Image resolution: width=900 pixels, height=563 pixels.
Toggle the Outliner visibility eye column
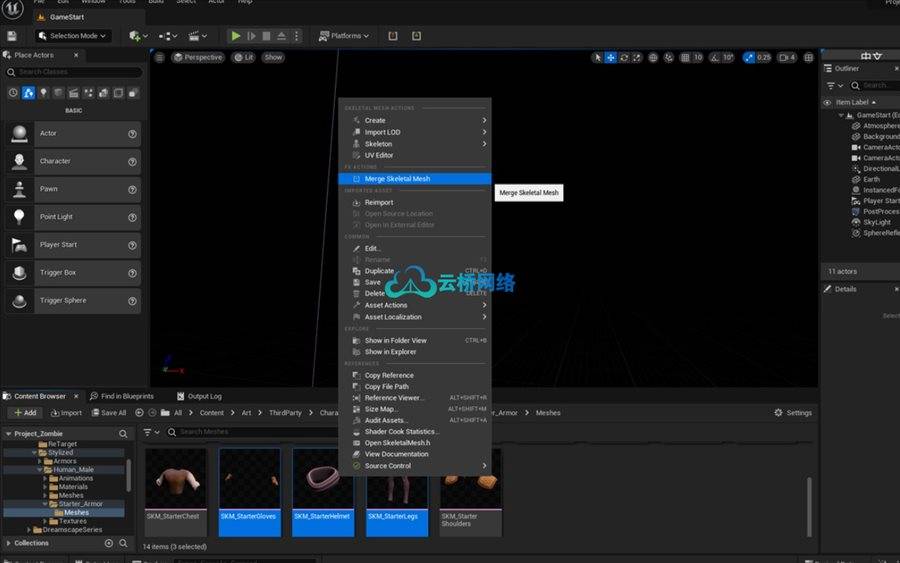[827, 102]
